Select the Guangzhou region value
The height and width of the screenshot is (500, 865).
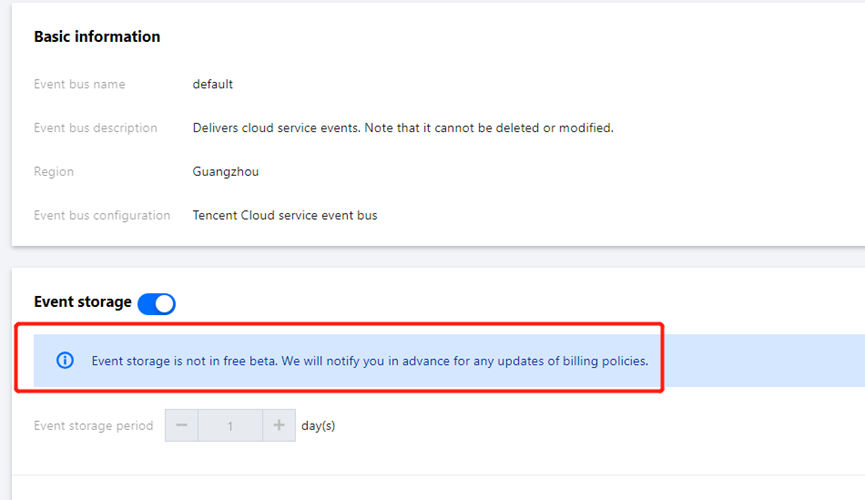click(225, 171)
